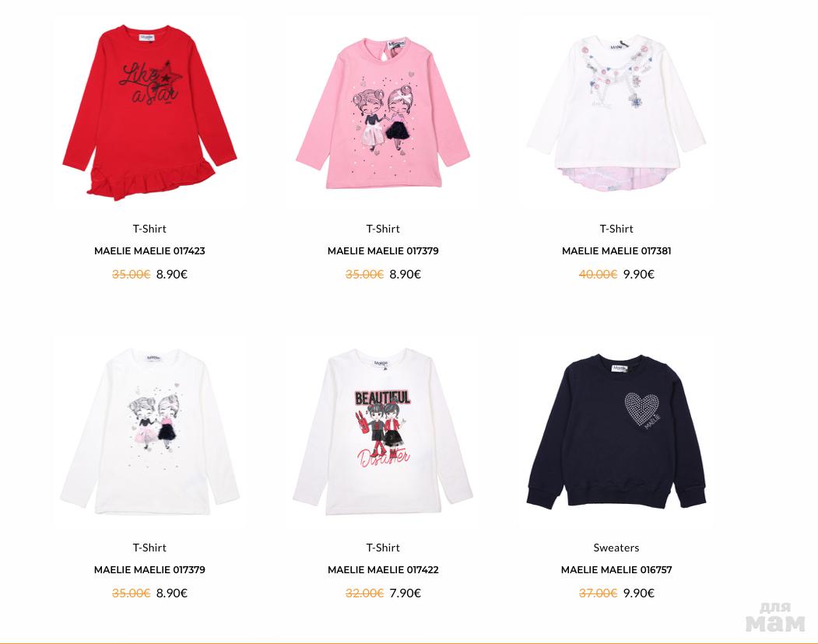Click pink shirt's MAELIE MAELIE 017379 title
The width and height of the screenshot is (818, 644).
click(383, 250)
